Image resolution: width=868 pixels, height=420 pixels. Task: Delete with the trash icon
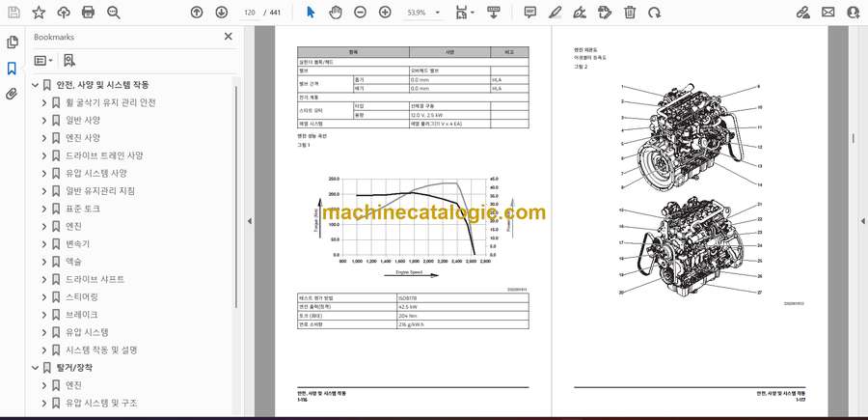coord(630,13)
